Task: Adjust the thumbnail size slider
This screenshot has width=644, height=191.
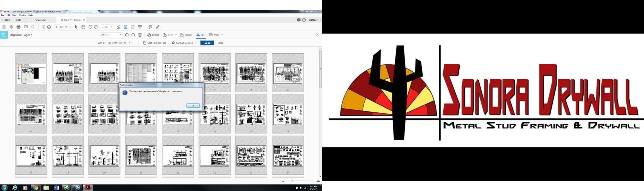Action: point(291,181)
